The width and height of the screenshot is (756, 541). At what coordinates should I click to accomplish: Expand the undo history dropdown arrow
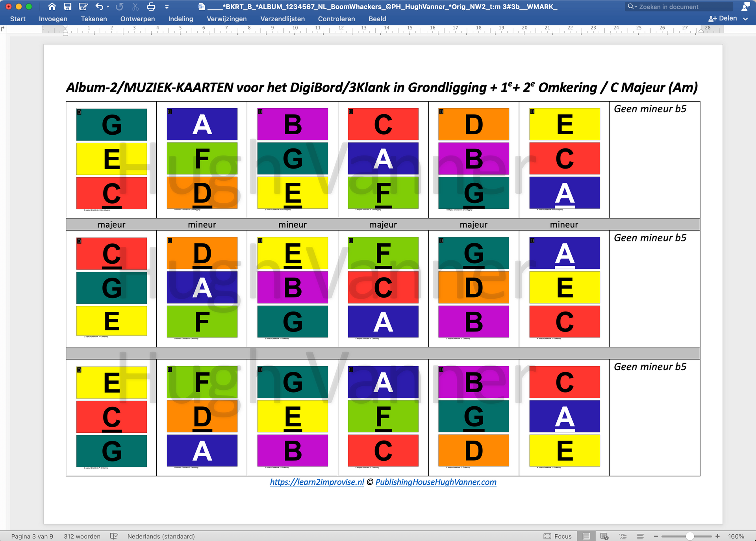tap(108, 7)
